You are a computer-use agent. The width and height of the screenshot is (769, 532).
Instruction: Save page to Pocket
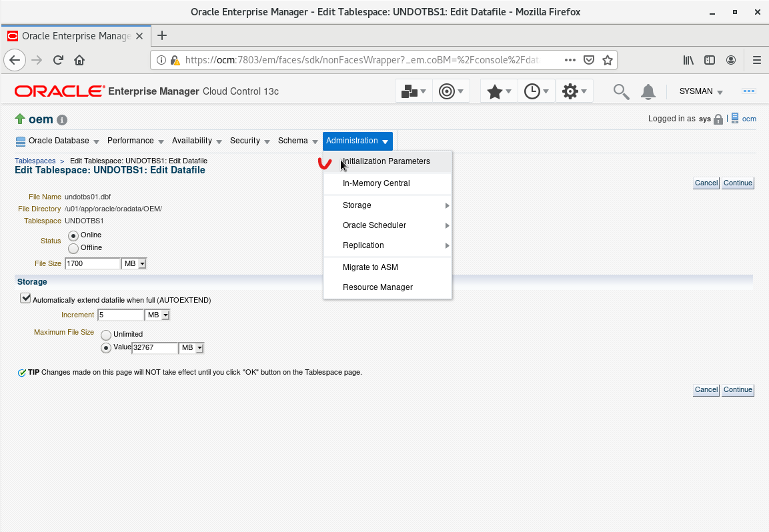coord(589,60)
